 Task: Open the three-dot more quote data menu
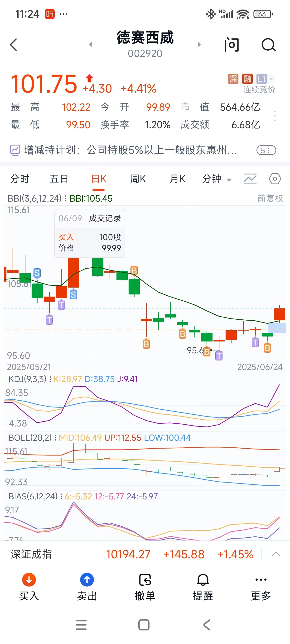pos(275,116)
